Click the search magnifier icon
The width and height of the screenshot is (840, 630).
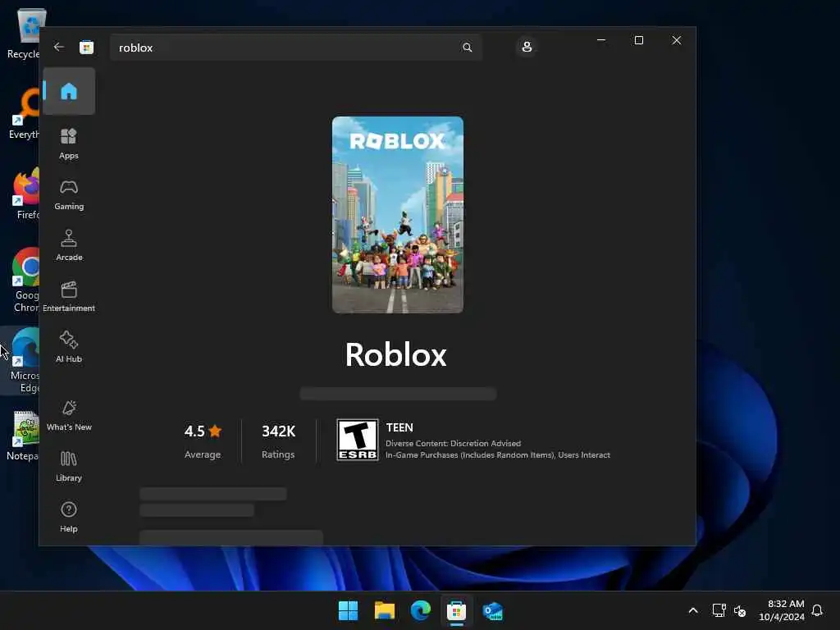(x=467, y=48)
